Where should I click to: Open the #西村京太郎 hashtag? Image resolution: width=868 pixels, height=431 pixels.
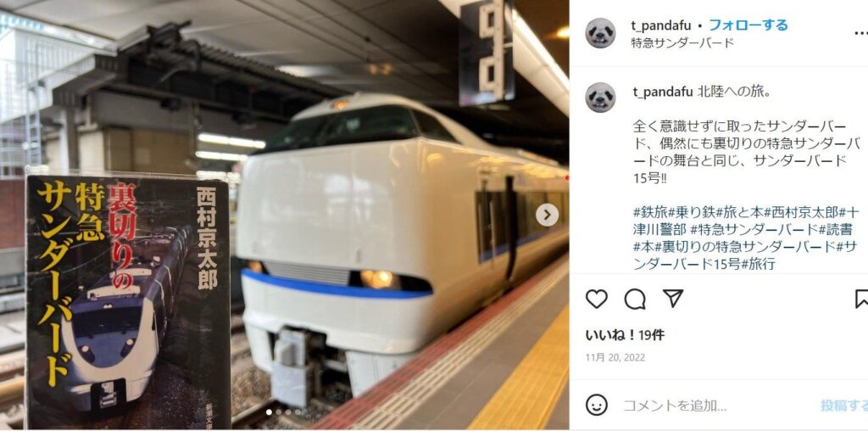tap(802, 212)
